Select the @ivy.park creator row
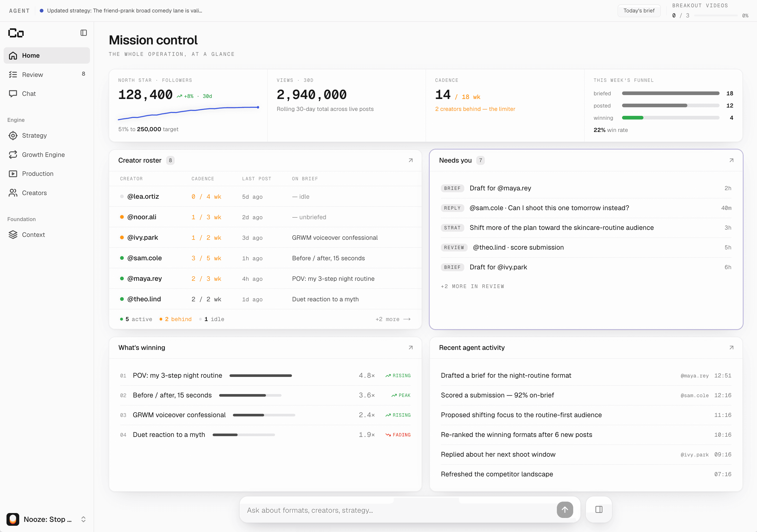The width and height of the screenshot is (757, 532). click(x=265, y=237)
